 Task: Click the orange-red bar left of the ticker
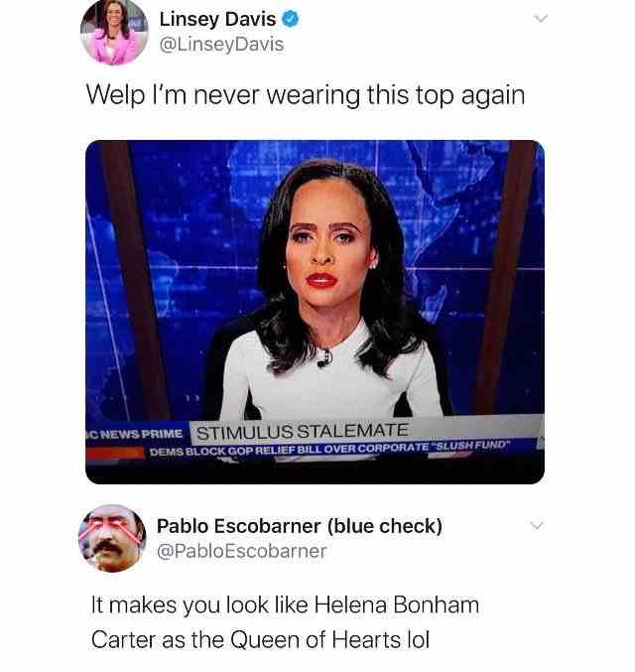(116, 454)
